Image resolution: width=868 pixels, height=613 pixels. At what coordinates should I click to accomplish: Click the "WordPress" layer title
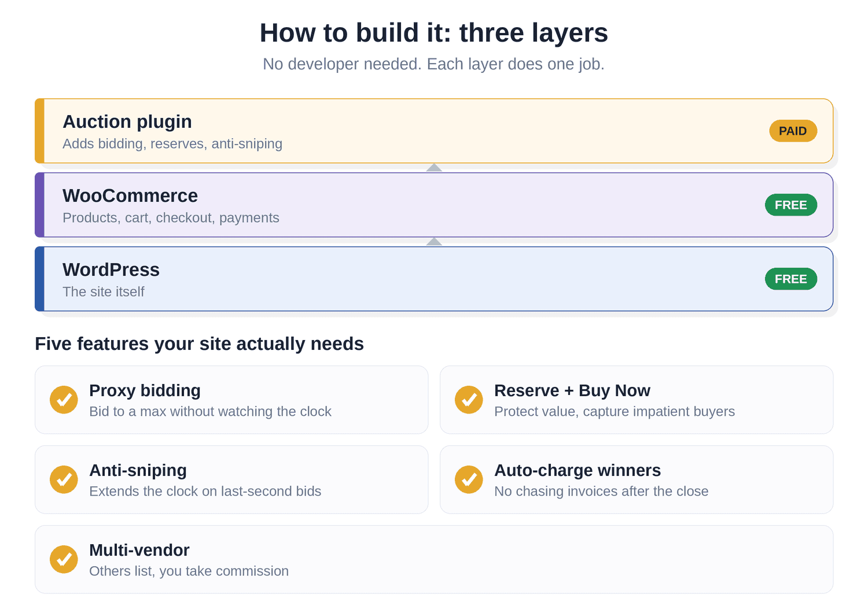point(111,269)
